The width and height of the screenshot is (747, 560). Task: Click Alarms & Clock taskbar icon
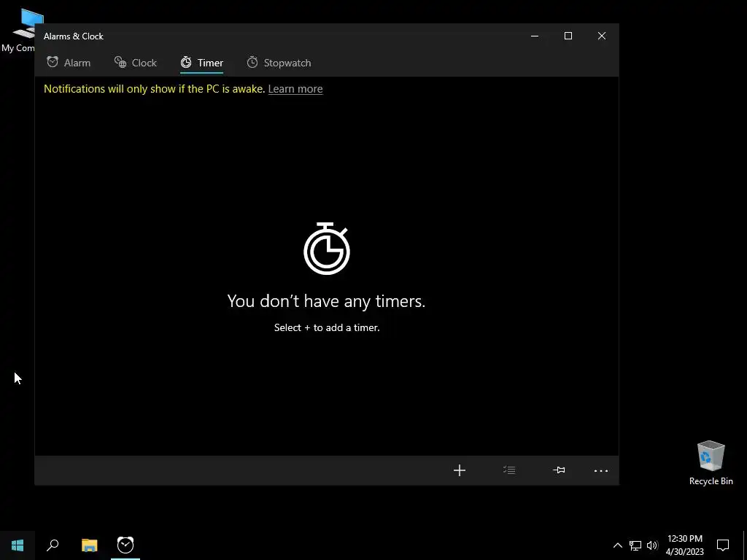(x=125, y=545)
